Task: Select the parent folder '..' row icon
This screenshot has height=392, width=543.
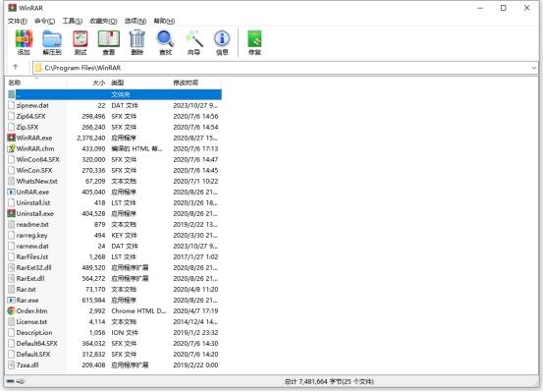Action: coord(12,94)
